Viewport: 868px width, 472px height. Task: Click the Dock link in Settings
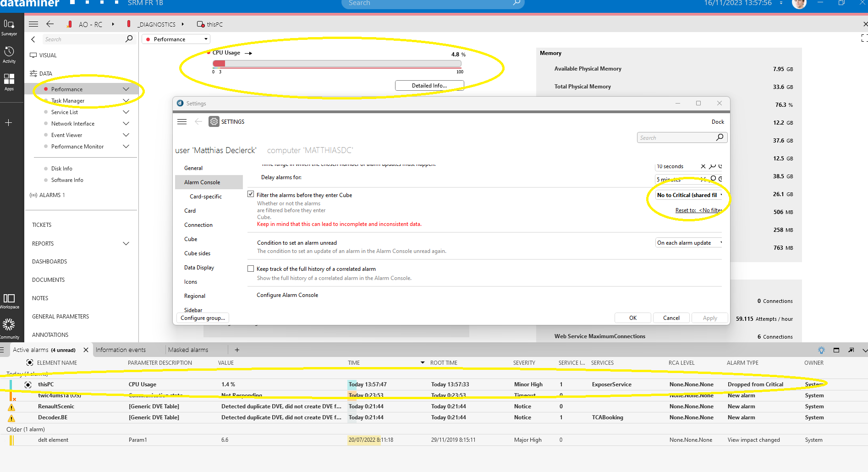(x=718, y=121)
